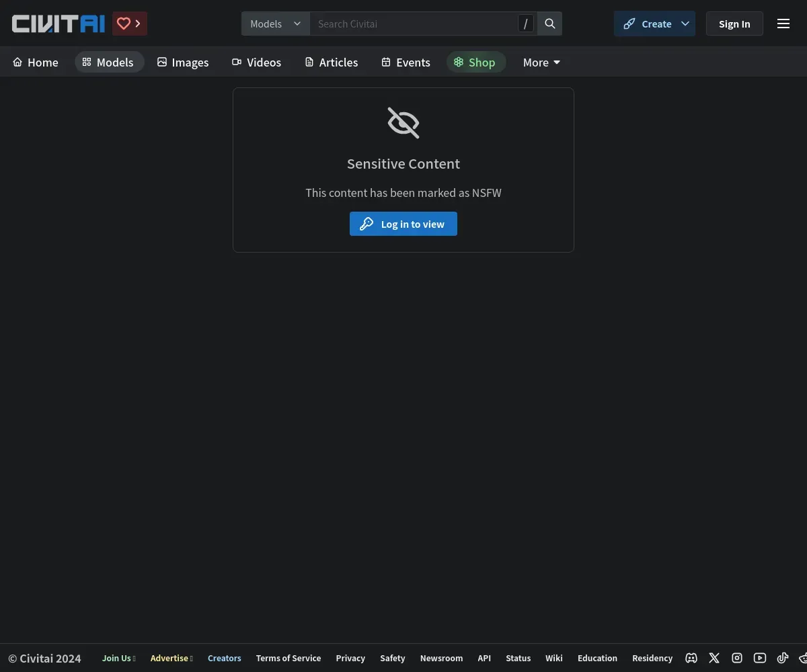
Task: Open the Safety footer link
Action: tap(393, 658)
